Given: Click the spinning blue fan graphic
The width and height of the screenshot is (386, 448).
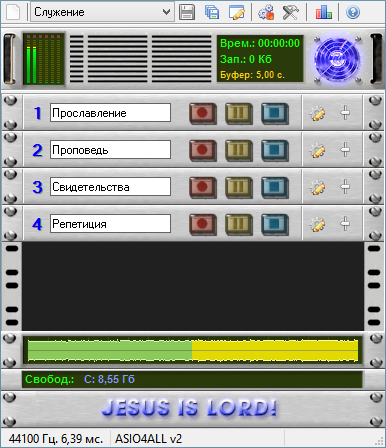Looking at the screenshot, I should coord(337,59).
